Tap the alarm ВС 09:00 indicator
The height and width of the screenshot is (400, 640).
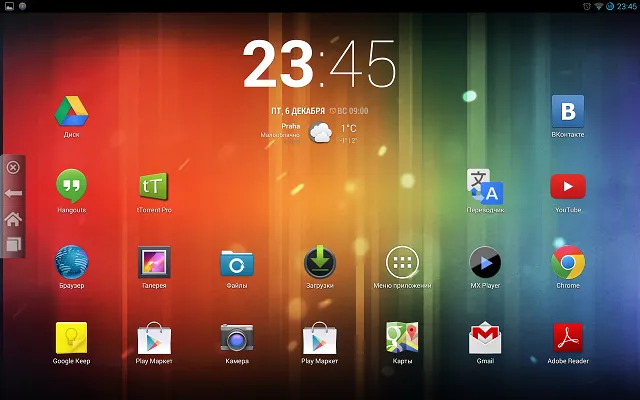click(349, 111)
